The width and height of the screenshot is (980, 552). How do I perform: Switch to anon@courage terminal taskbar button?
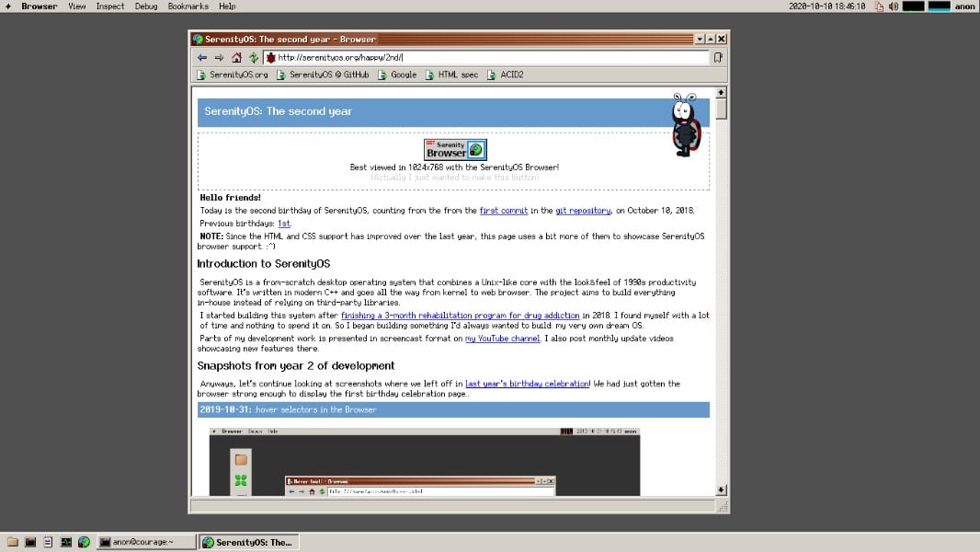[146, 542]
